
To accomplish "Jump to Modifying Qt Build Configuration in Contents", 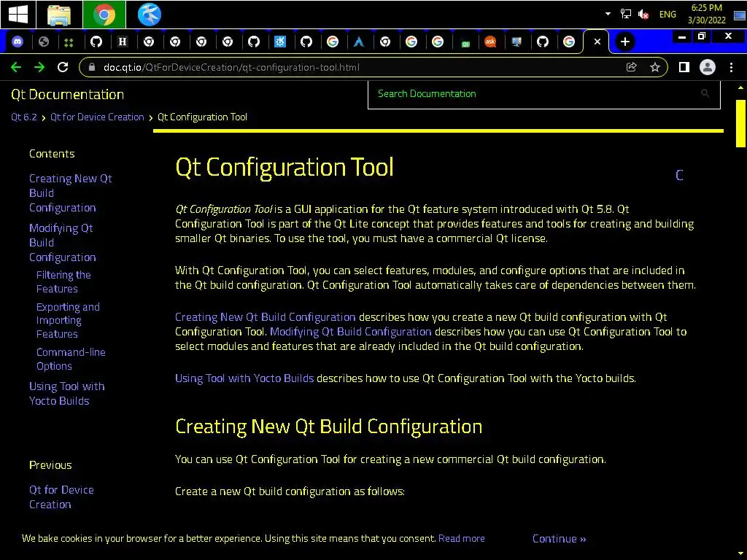I will tap(63, 242).
